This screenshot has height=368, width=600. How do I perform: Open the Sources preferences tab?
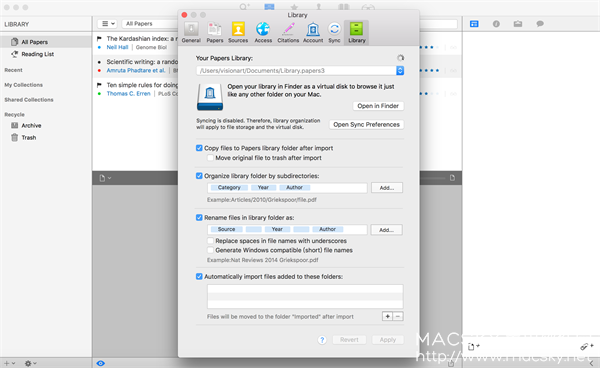238,33
